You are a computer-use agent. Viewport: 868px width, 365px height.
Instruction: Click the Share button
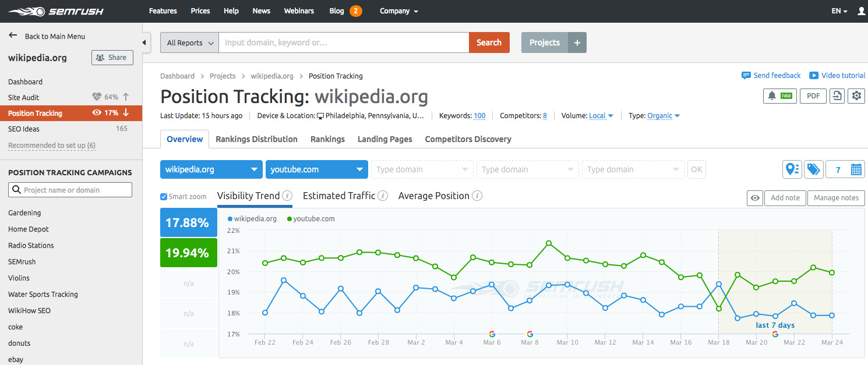point(112,58)
